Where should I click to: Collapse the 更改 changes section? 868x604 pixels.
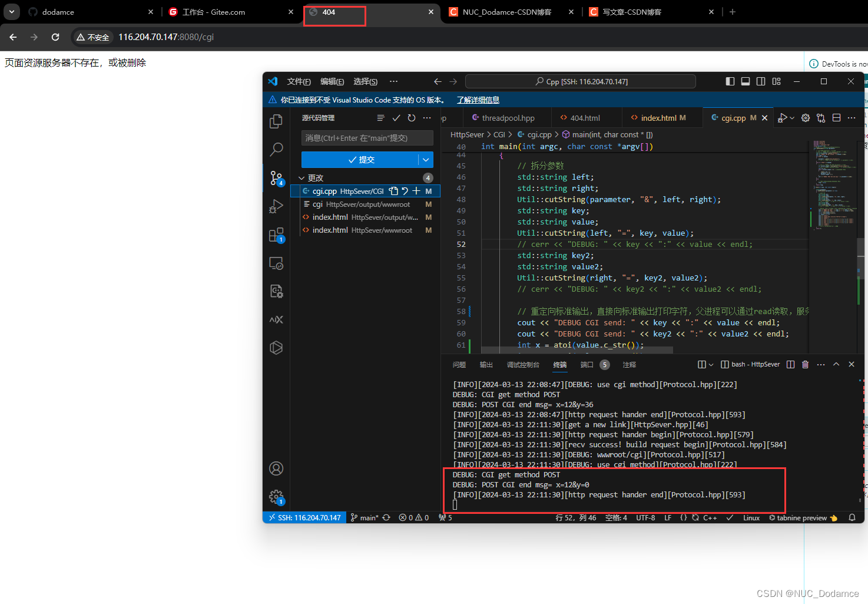click(x=302, y=178)
